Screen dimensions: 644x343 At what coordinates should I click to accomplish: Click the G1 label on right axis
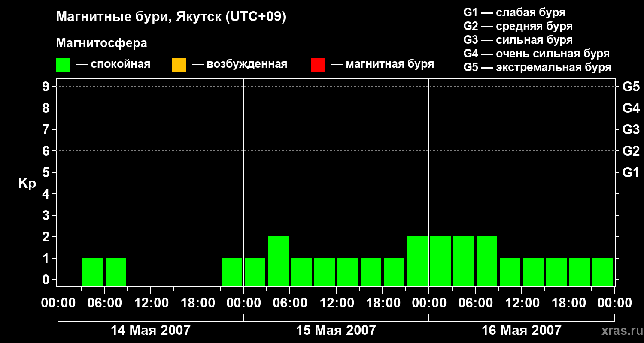[631, 172]
